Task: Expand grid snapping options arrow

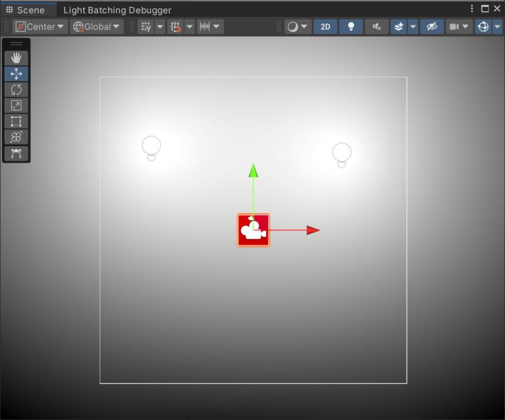Action: pos(190,26)
